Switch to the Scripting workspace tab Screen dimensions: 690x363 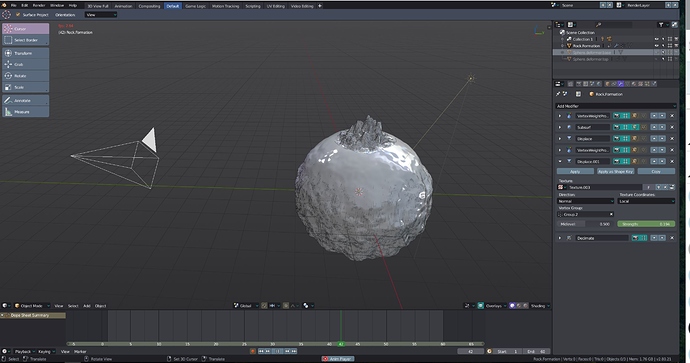[253, 6]
